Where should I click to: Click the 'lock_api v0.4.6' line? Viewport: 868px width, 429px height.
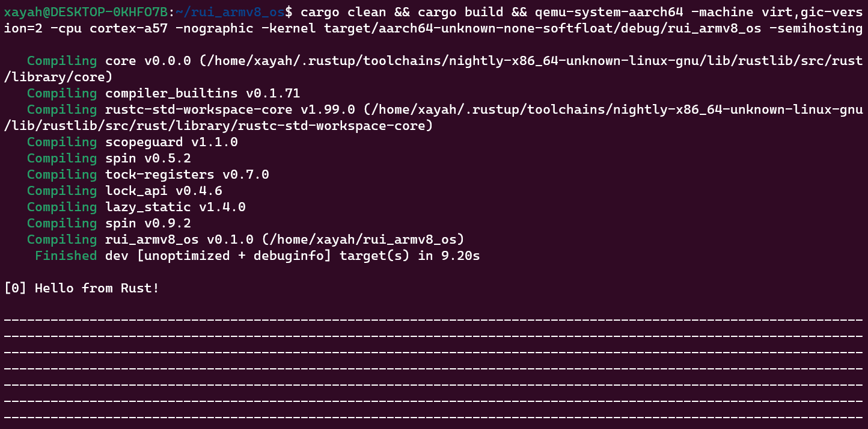point(164,191)
